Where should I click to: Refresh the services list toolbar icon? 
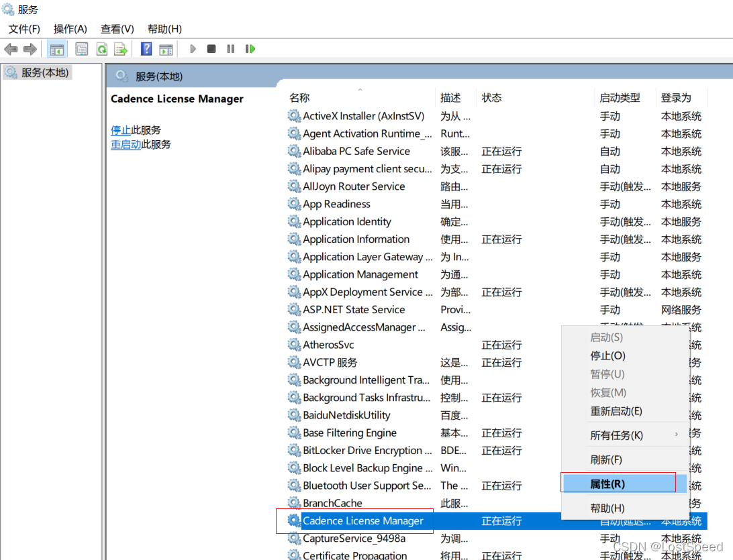[x=101, y=48]
